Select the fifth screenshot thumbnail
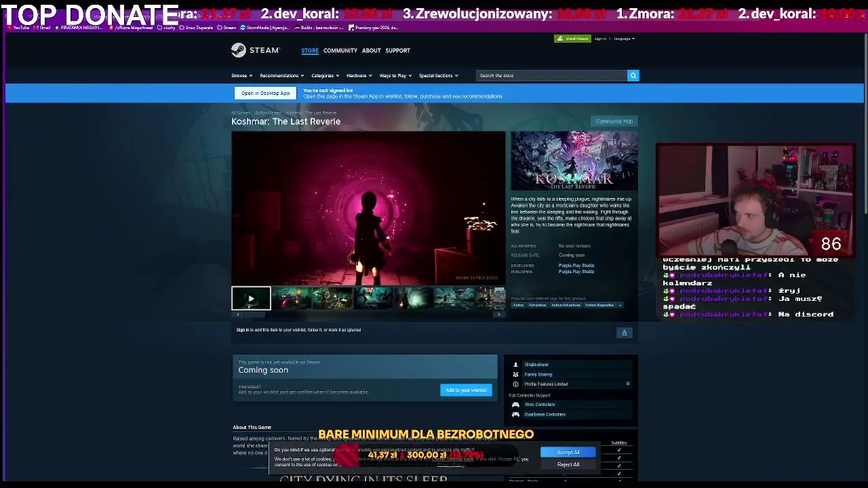868x488 pixels. coord(414,298)
